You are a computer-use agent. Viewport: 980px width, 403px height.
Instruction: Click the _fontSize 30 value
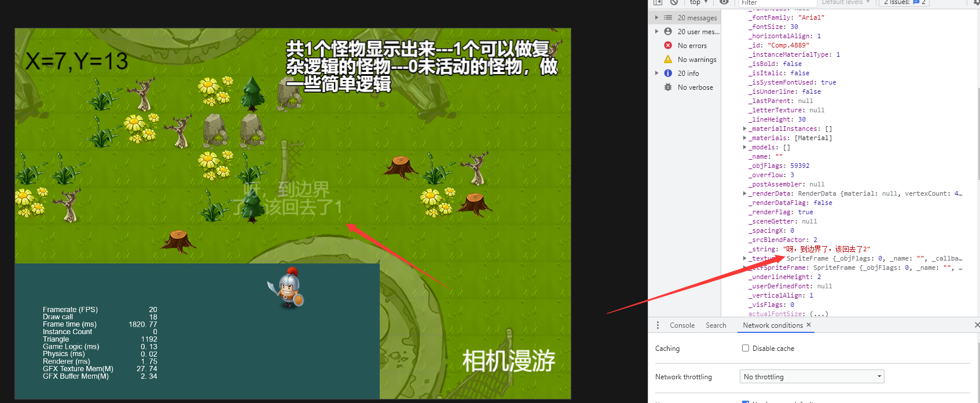pyautogui.click(x=794, y=27)
